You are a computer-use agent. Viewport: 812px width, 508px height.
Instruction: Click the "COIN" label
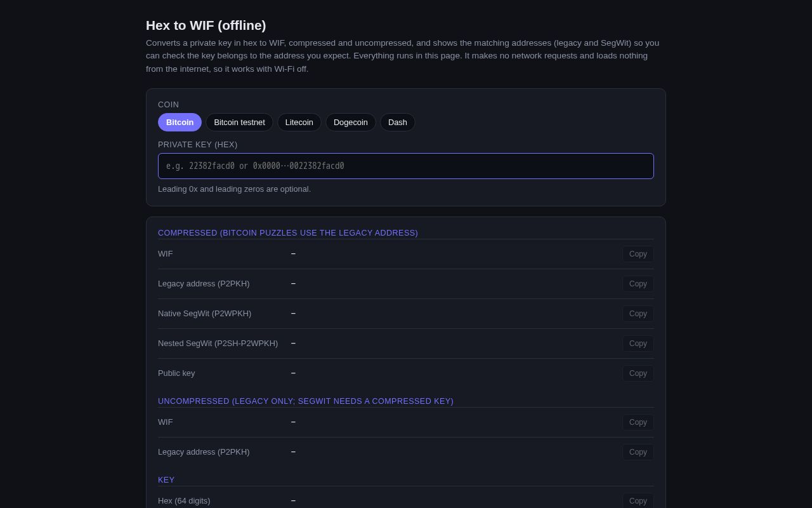[169, 105]
